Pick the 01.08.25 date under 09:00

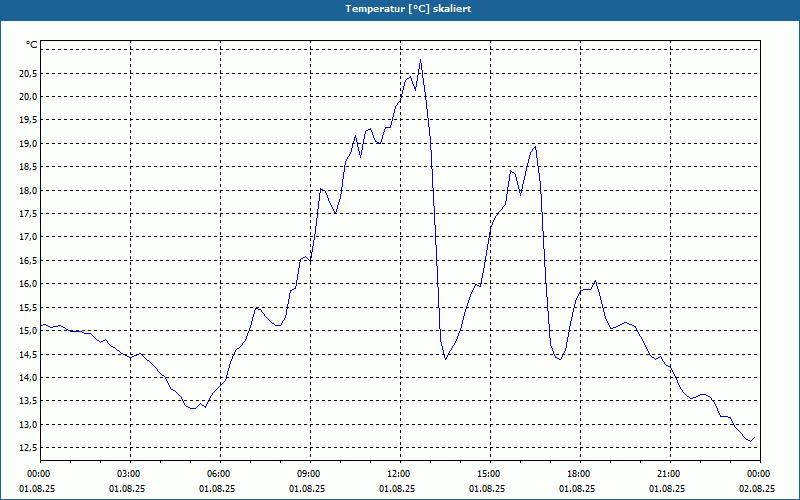307,489
